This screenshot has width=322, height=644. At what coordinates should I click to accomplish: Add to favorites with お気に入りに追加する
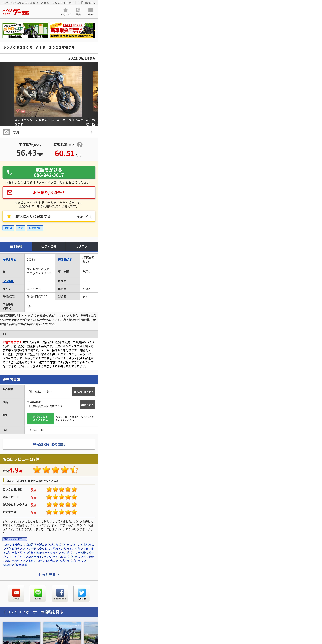49,216
